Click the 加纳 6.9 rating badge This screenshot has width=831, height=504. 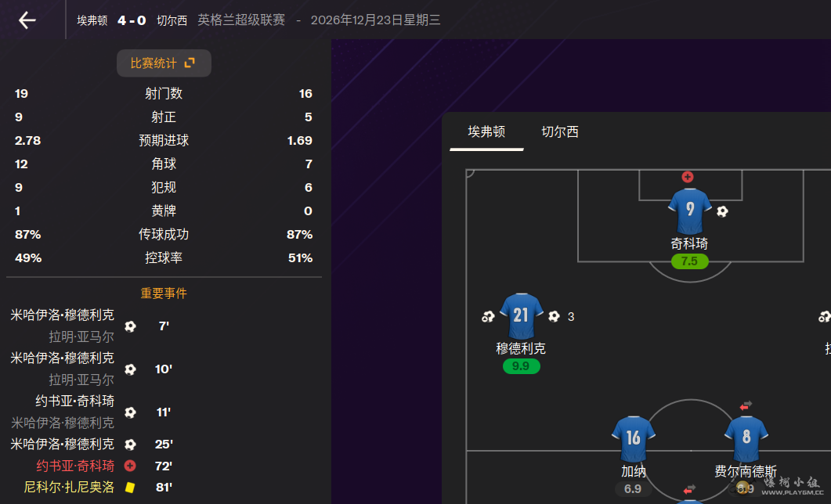tap(633, 489)
